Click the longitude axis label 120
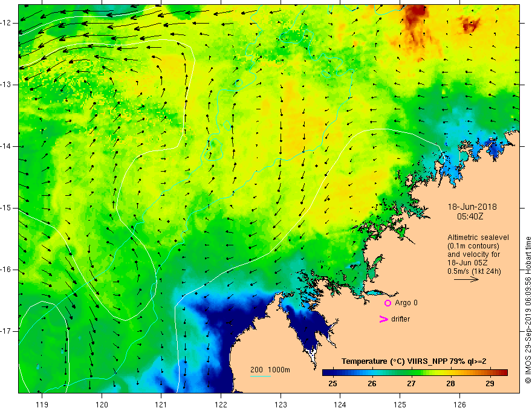This screenshot has height=411, width=532. pos(102,404)
